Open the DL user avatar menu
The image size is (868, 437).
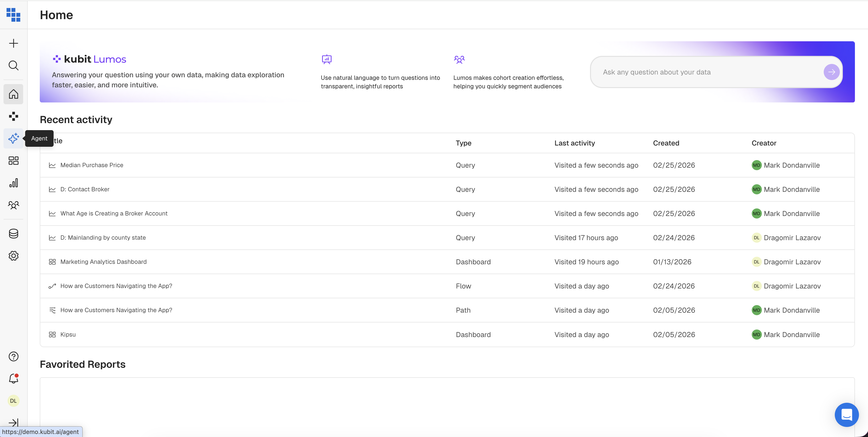14,400
